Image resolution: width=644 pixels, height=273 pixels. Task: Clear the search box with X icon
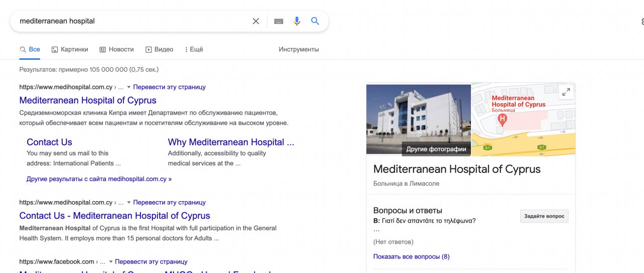point(256,21)
